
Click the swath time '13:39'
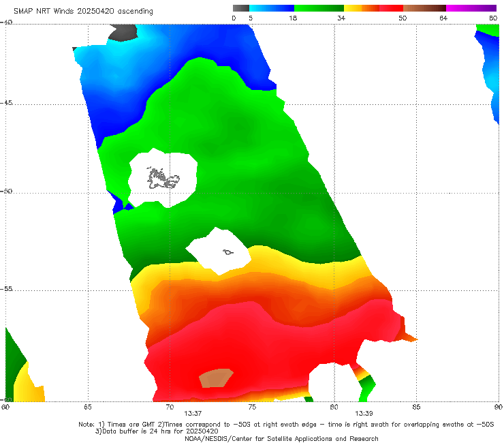(364, 414)
